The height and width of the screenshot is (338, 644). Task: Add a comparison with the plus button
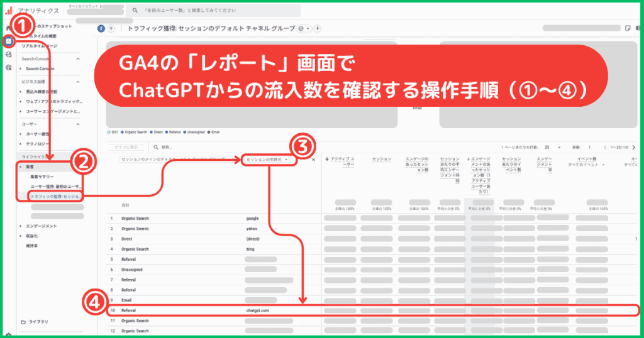point(111,28)
